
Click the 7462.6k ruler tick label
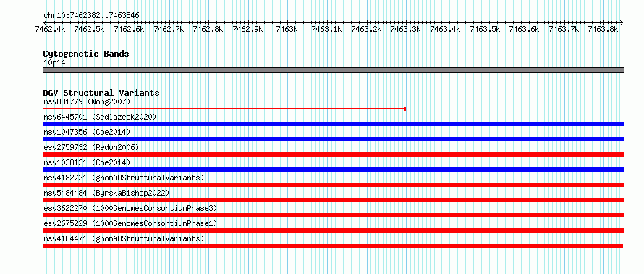(x=129, y=29)
